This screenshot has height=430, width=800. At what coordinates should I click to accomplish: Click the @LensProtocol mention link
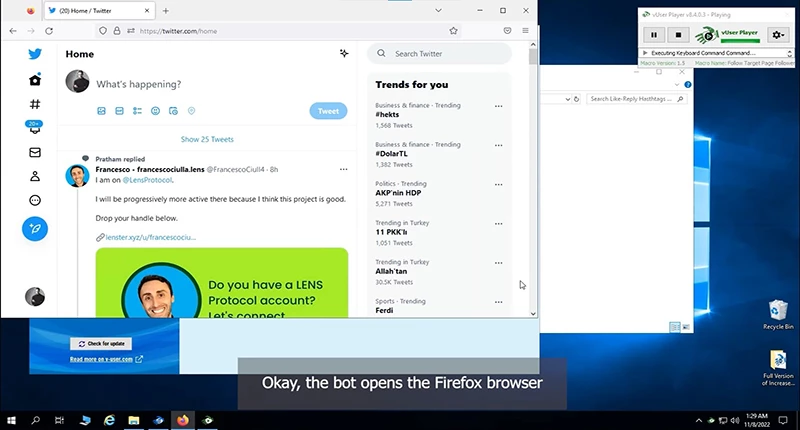(147, 180)
